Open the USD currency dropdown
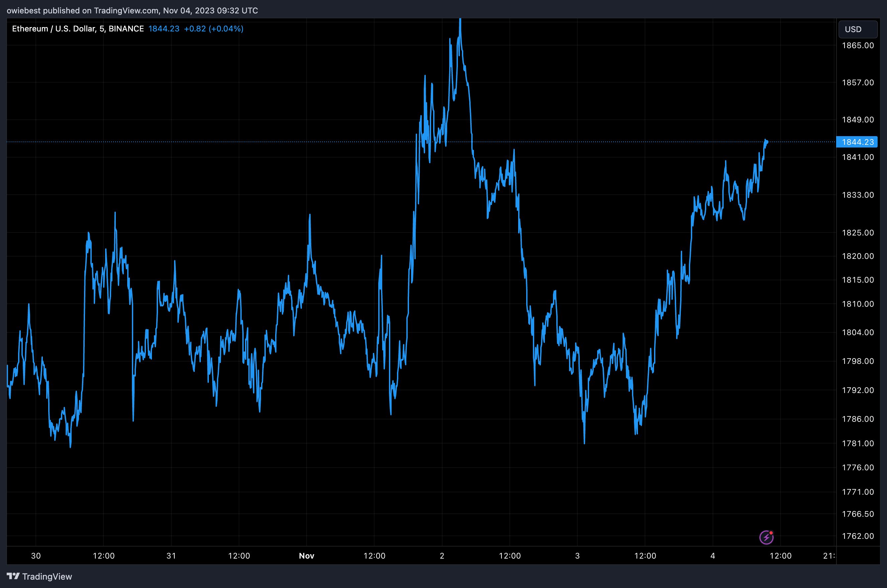 point(858,29)
